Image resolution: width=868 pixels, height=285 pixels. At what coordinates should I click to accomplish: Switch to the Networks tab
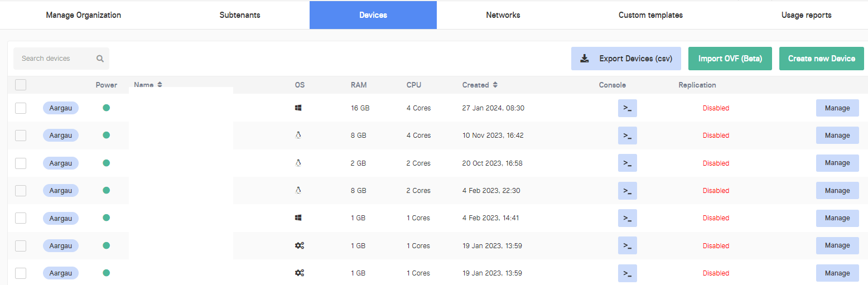tap(503, 15)
